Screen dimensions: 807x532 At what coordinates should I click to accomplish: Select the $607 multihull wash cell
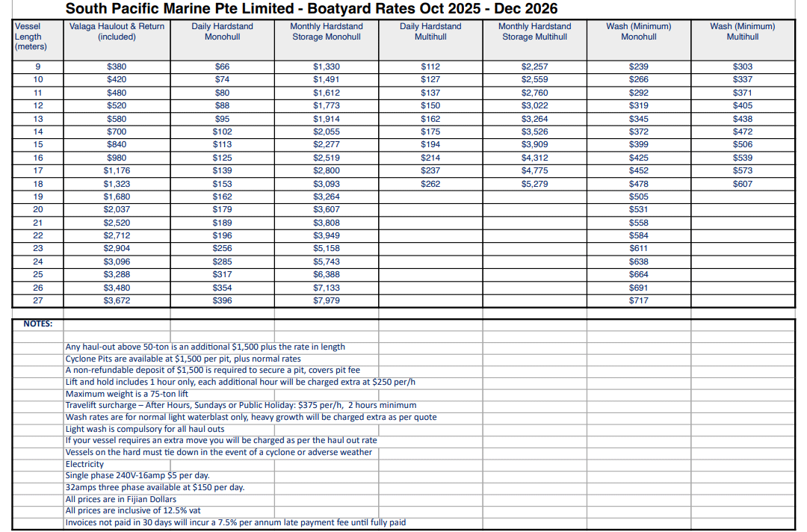tap(742, 184)
